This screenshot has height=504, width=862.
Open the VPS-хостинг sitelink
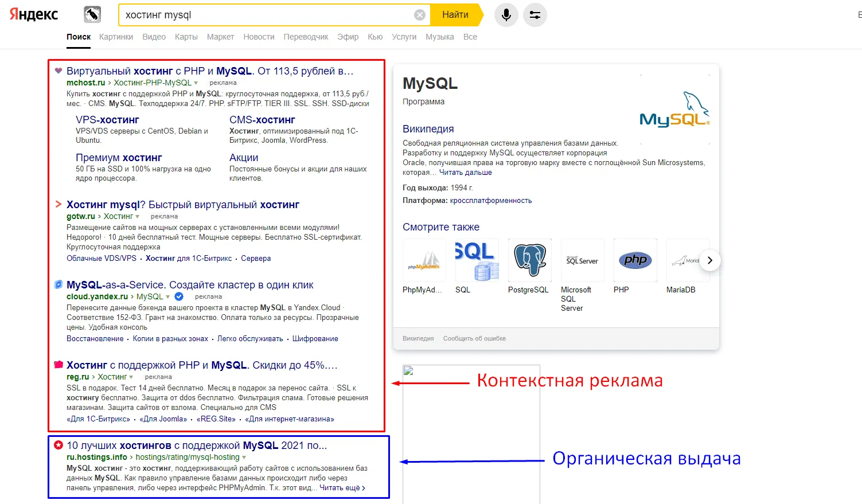tap(107, 120)
